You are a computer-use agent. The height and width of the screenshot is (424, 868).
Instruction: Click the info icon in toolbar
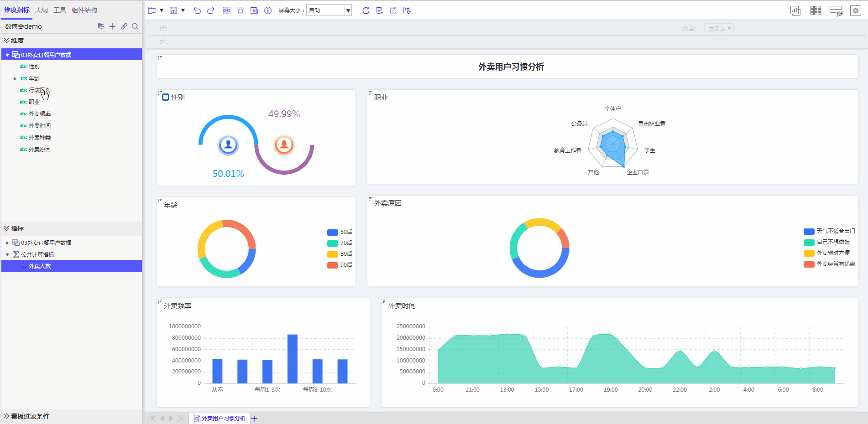click(268, 10)
